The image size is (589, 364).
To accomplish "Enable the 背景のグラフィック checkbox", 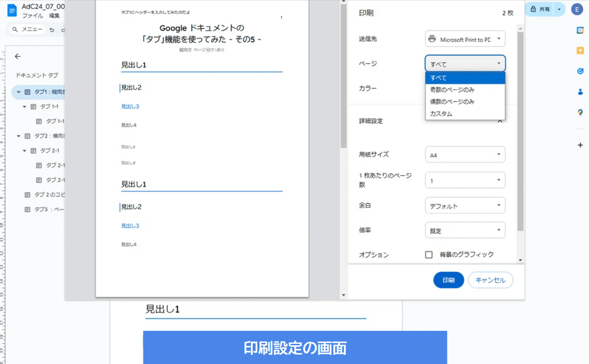I will 428,254.
